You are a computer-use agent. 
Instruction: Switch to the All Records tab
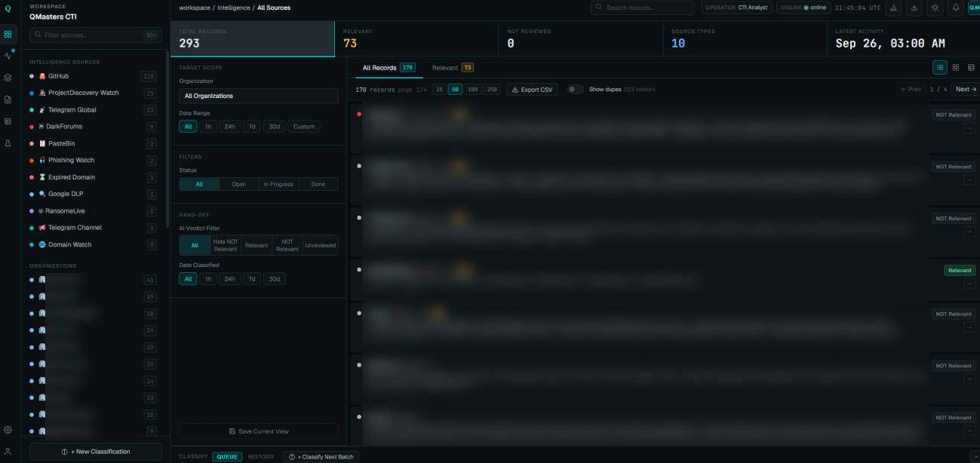[x=389, y=68]
